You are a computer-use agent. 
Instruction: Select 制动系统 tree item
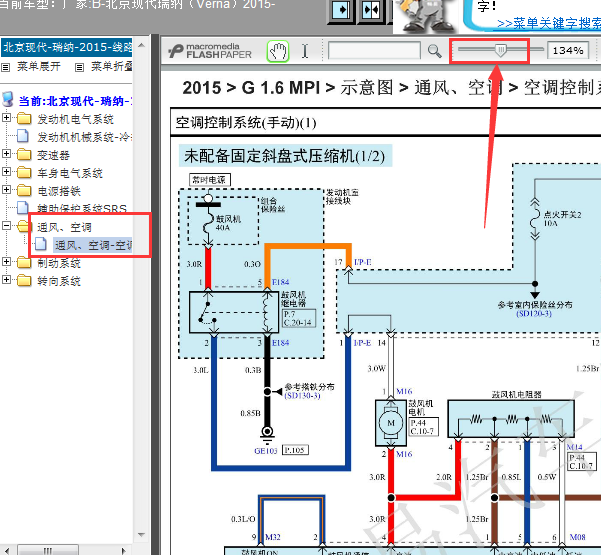pos(59,263)
